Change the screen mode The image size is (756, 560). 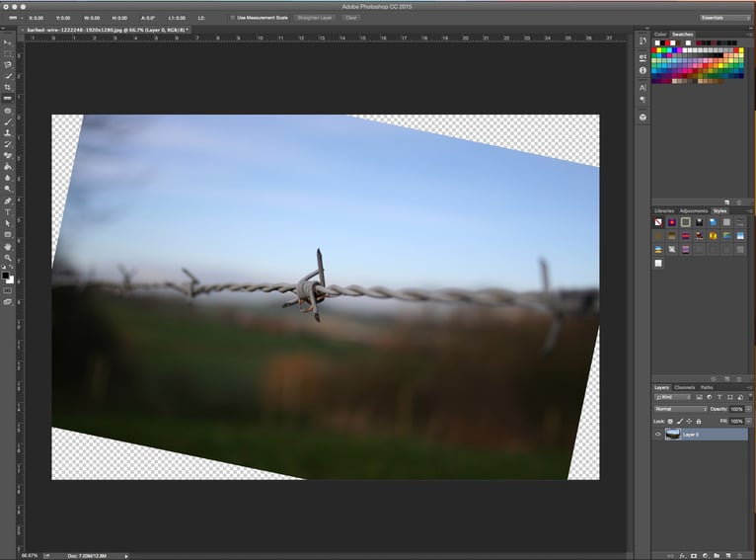(8, 302)
